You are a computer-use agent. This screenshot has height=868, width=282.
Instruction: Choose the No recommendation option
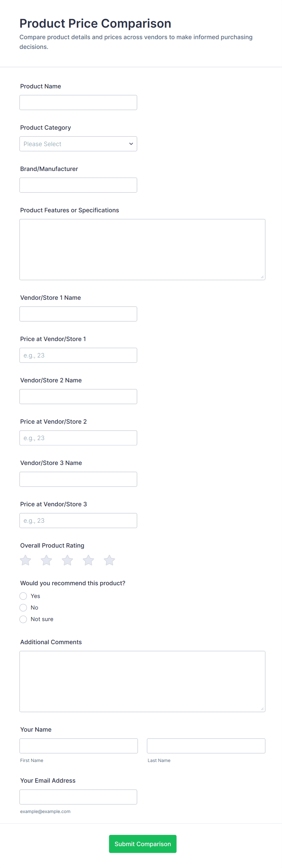tap(23, 607)
